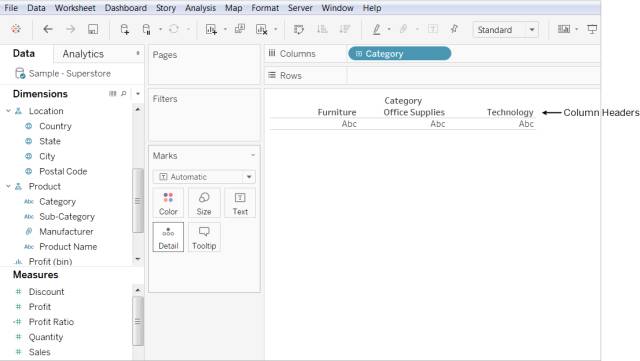This screenshot has height=361, width=640.
Task: Click the search icon in Dimensions header
Action: (124, 94)
